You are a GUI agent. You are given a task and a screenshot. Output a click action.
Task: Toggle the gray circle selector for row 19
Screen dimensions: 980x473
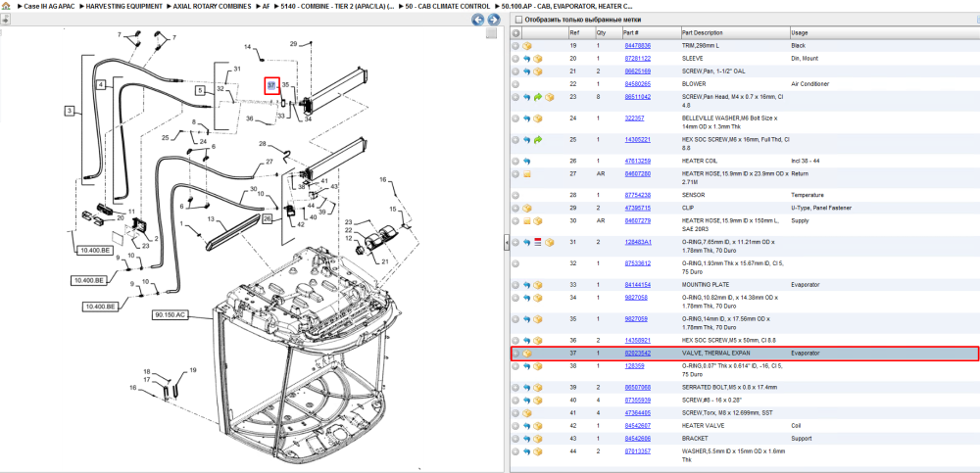coord(515,46)
